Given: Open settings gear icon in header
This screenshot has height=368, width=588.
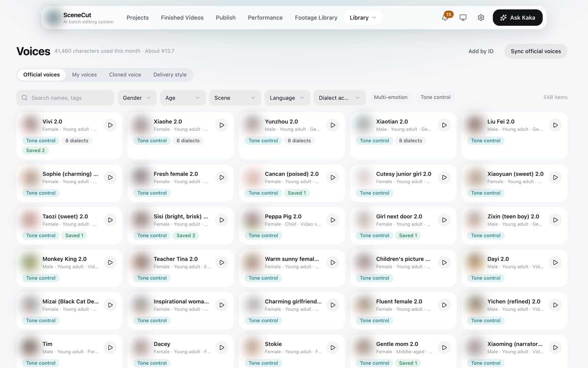Looking at the screenshot, I should pos(481,18).
